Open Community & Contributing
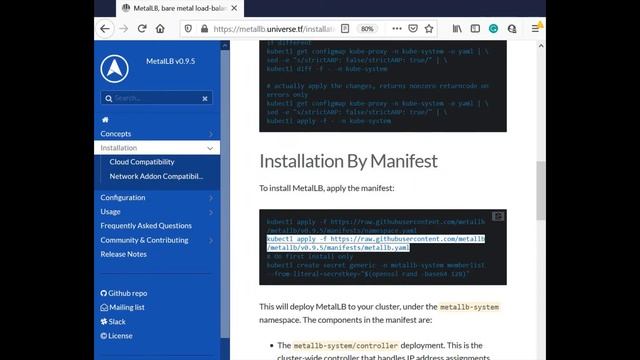This screenshot has width=640, height=360. point(144,240)
